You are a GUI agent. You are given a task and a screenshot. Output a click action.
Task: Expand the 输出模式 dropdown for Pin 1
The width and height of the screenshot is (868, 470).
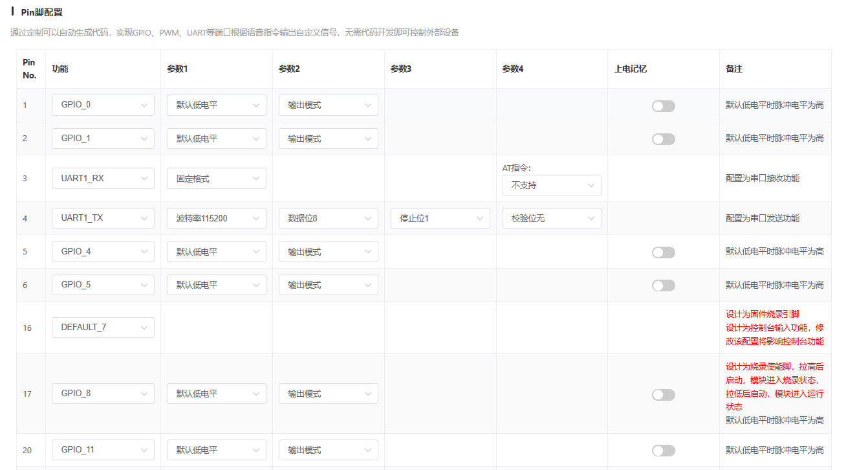[328, 105]
